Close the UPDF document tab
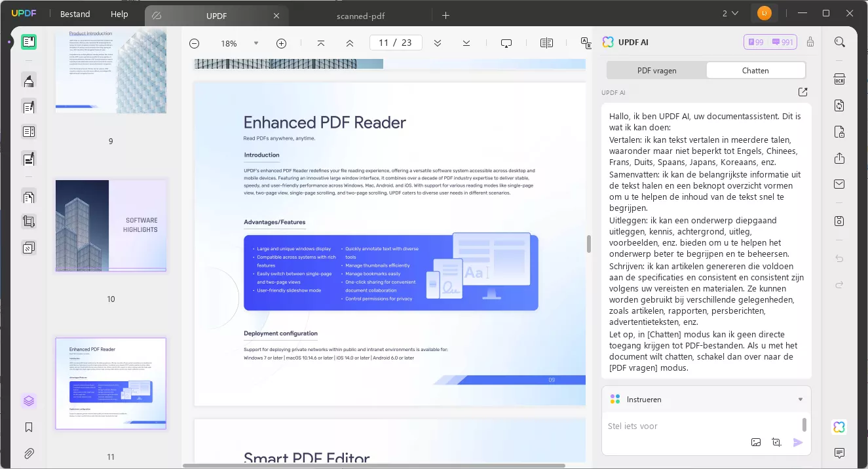 (x=276, y=15)
